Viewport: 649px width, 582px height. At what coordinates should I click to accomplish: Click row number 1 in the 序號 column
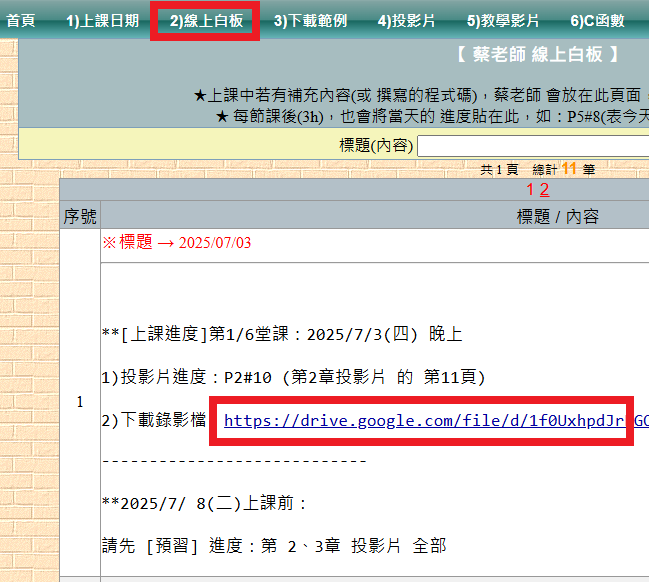[x=80, y=401]
